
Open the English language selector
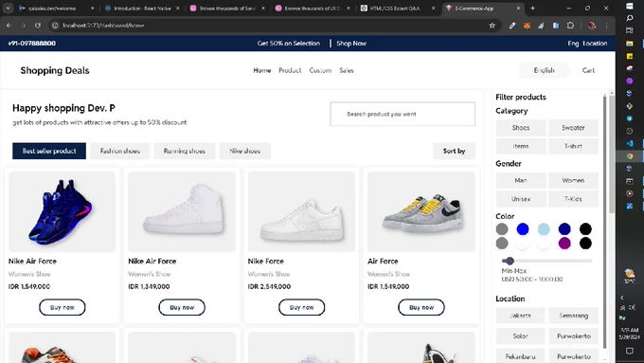[x=544, y=70]
